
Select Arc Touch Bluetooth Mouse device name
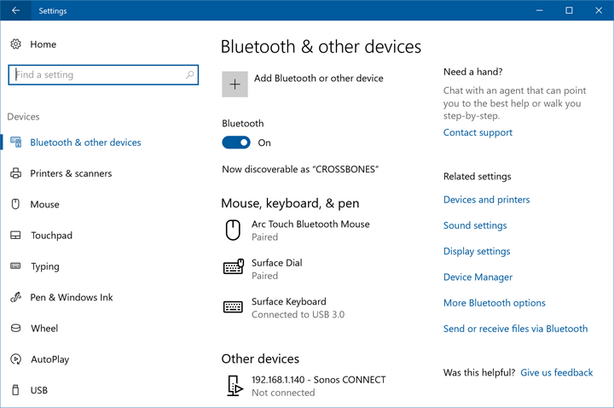click(311, 224)
